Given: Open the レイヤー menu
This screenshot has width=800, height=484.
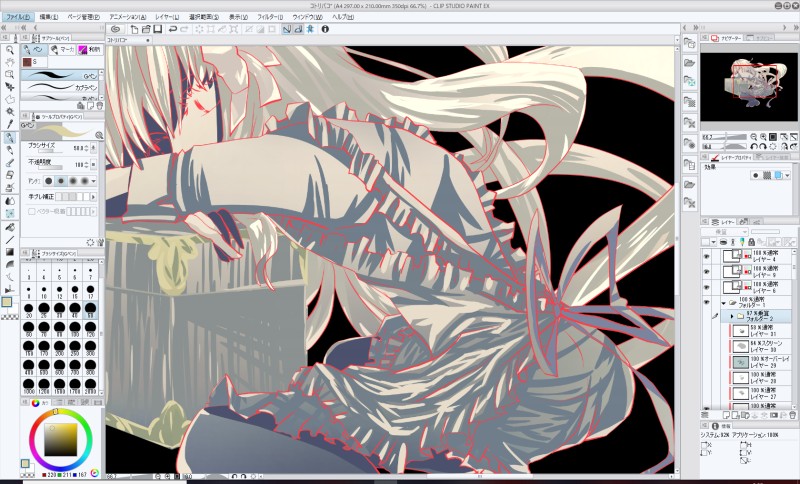Looking at the screenshot, I should tap(167, 17).
